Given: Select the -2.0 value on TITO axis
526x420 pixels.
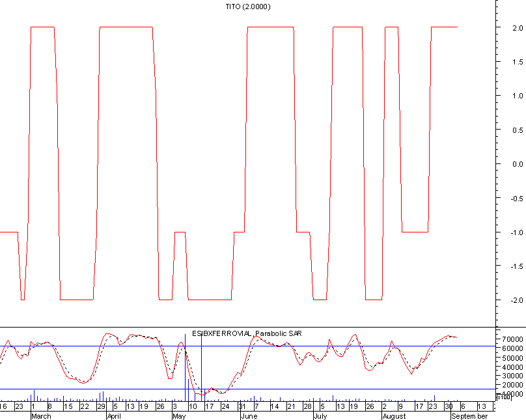Looking at the screenshot, I should pos(516,300).
